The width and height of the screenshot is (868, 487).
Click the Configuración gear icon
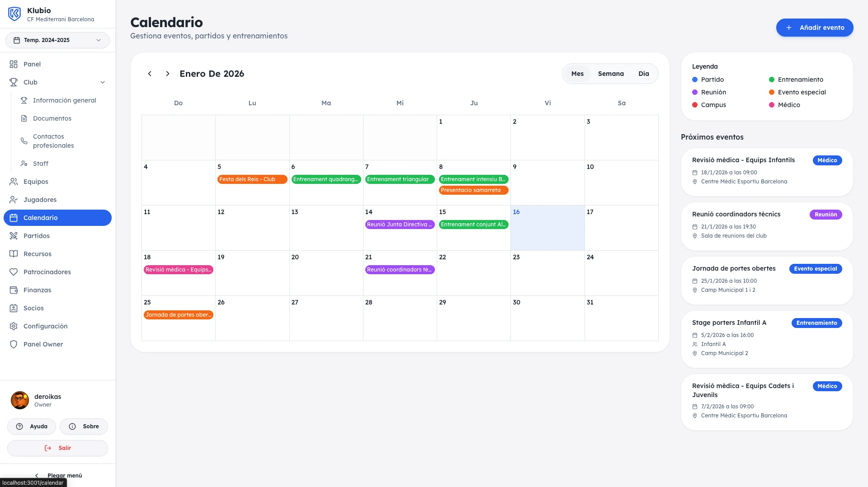click(14, 326)
